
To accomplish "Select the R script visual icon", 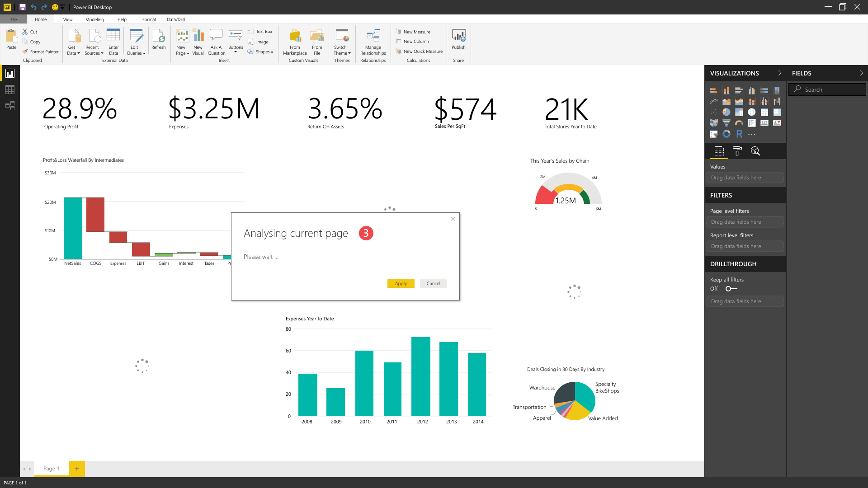I will 739,134.
